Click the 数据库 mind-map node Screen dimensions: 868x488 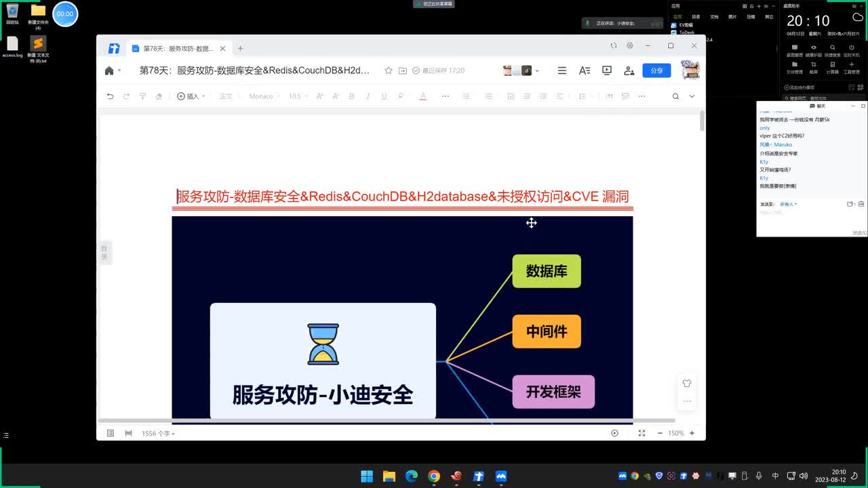click(547, 271)
